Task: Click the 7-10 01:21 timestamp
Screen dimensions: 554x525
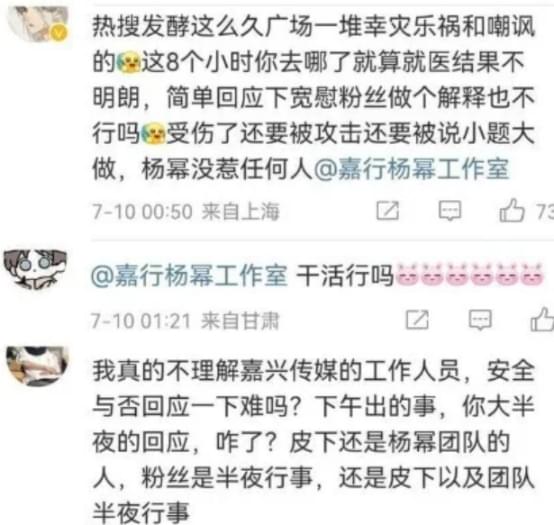Action: coord(141,321)
